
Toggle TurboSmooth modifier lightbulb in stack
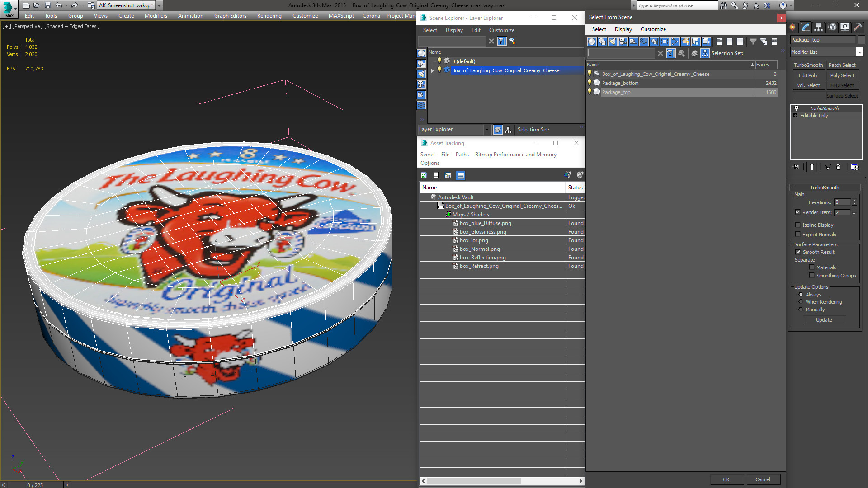[797, 108]
